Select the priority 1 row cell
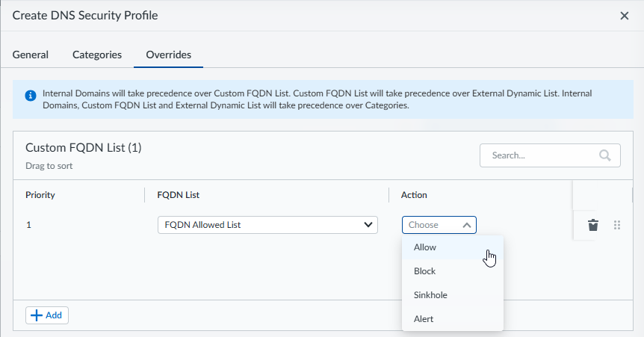Viewport: 644px width, 337px height. pos(28,225)
